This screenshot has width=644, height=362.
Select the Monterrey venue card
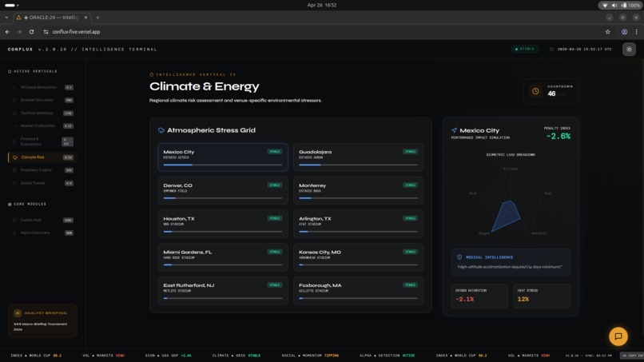(358, 191)
